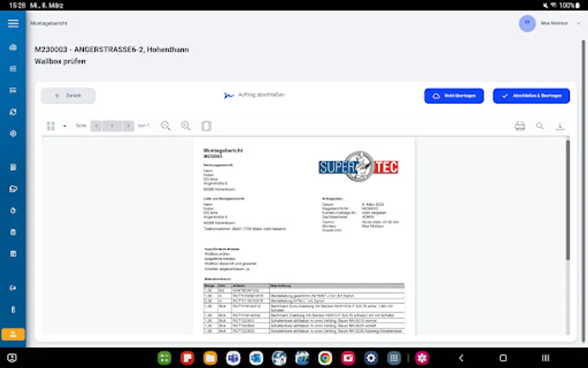Click the Montagebericht breadcrumb label

pyautogui.click(x=49, y=23)
